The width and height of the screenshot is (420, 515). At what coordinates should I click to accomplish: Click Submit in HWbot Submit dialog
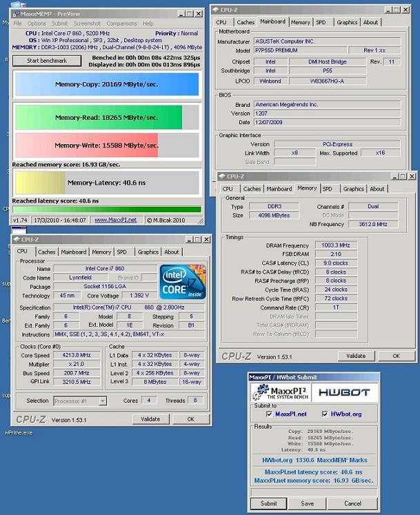click(x=268, y=503)
